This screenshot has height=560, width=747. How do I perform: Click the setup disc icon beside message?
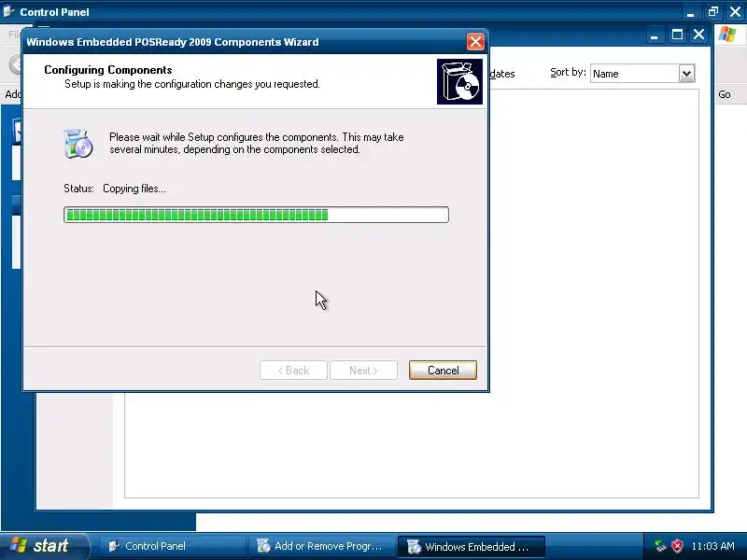point(78,144)
